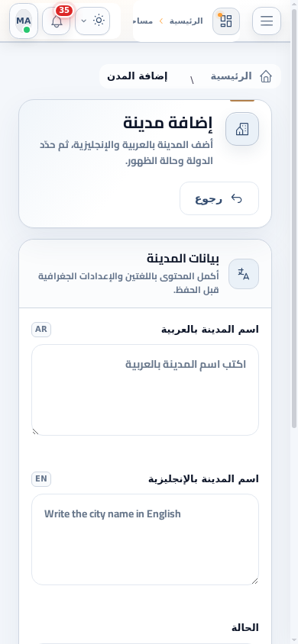Click the home icon in breadcrumb
This screenshot has height=644, width=298.
point(266,76)
